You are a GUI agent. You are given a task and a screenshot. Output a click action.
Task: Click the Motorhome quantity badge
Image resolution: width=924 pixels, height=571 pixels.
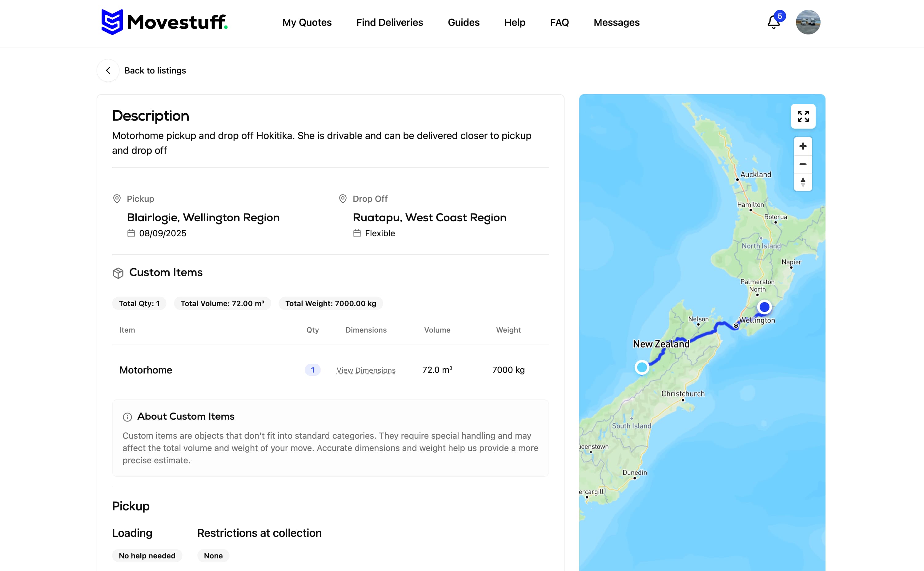pos(312,370)
